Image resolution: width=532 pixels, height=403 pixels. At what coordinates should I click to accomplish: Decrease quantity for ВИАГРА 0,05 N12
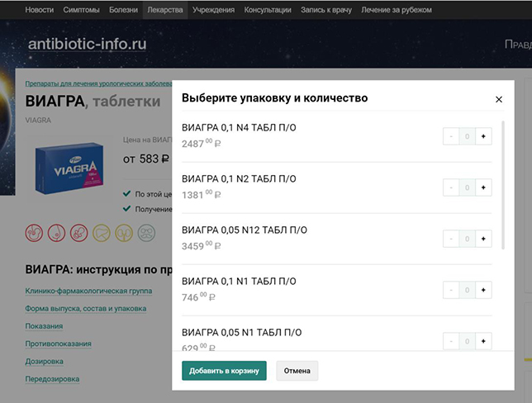[x=451, y=239]
